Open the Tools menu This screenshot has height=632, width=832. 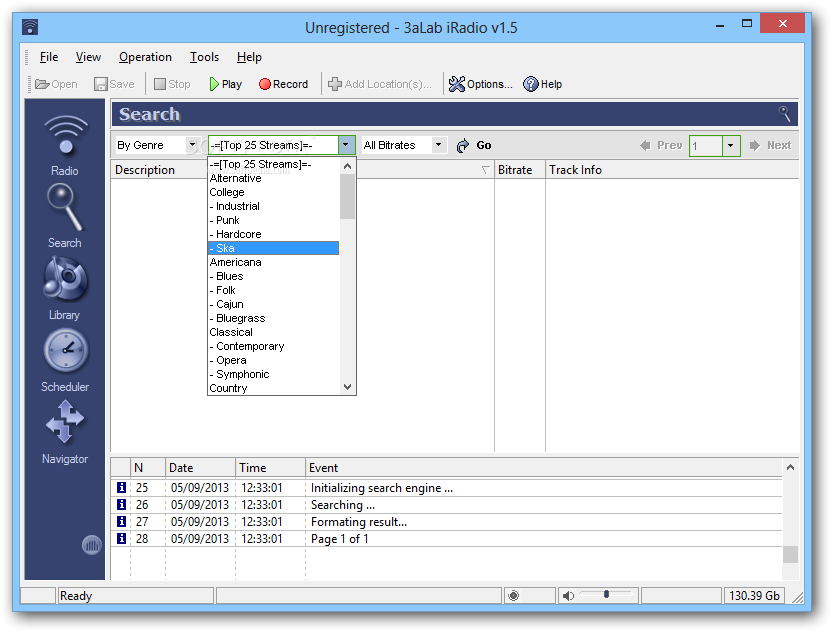coord(204,57)
